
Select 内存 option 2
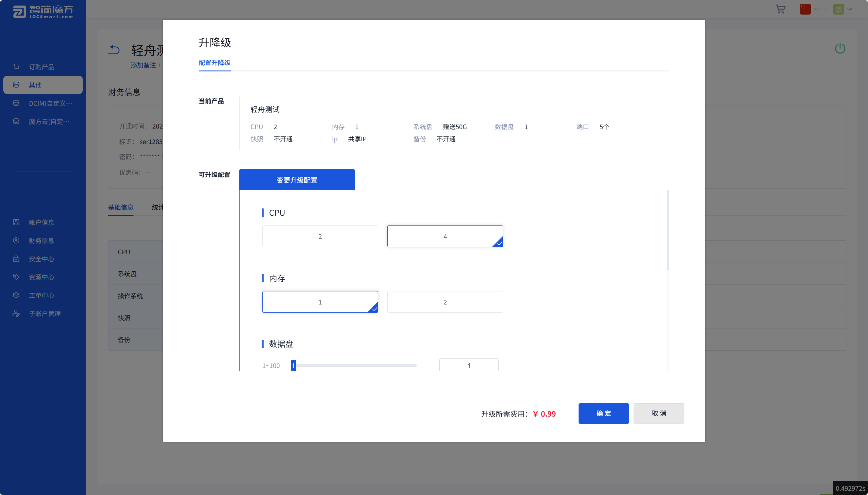444,302
